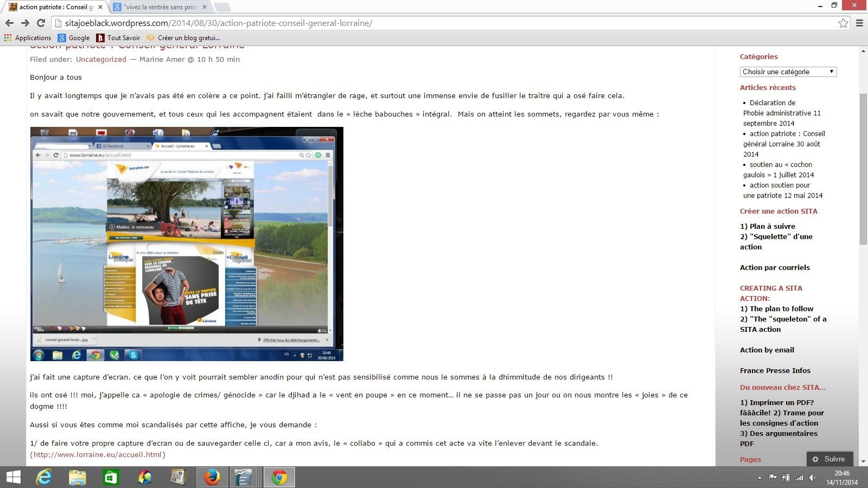Switch to the 'vivez la rentrée sans prise' tab
Screen dimensions: 868x488
click(x=160, y=7)
